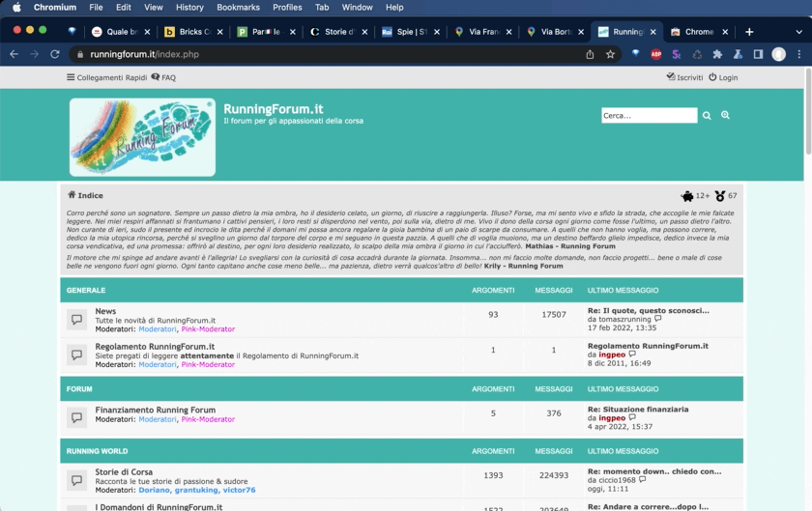Bookmark this page with star icon

click(611, 54)
